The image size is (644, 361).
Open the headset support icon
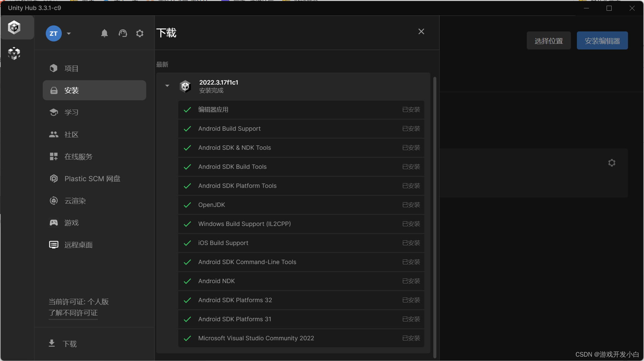pyautogui.click(x=123, y=33)
